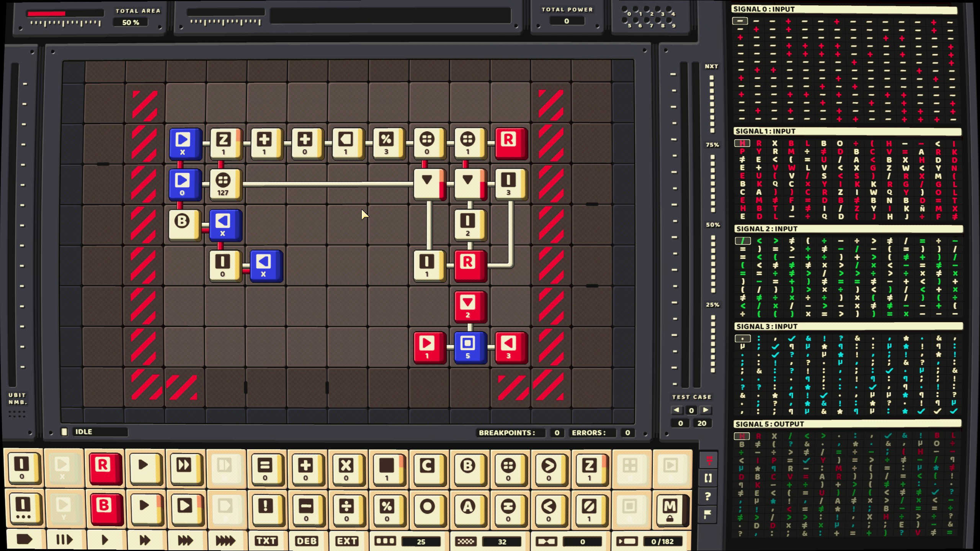Viewport: 980px width, 551px height.
Task: Select the Z 1 node on the board
Action: coord(226,143)
